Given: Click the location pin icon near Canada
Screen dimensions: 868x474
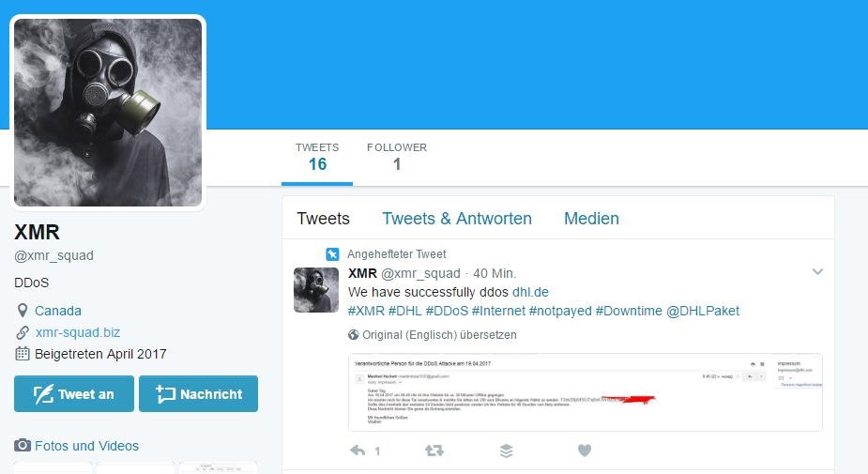Looking at the screenshot, I should (23, 310).
